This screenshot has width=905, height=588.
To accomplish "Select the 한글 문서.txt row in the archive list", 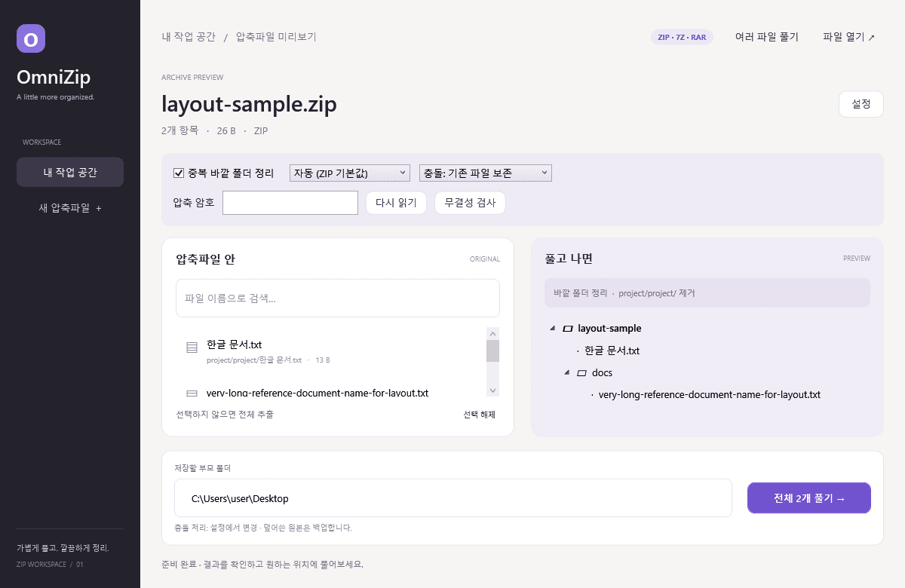I will tap(332, 351).
